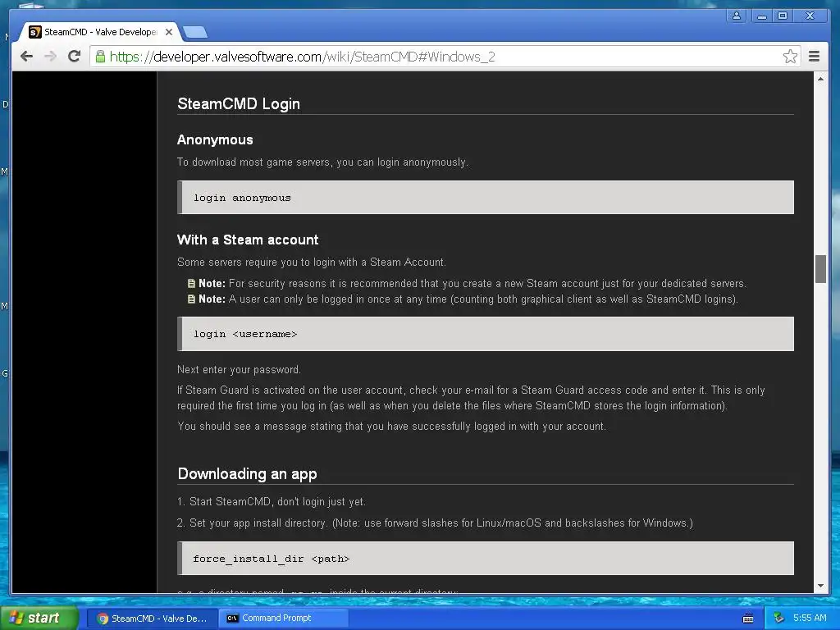
Task: Switch to SteamCMD Chrome taskbar button
Action: (x=152, y=619)
